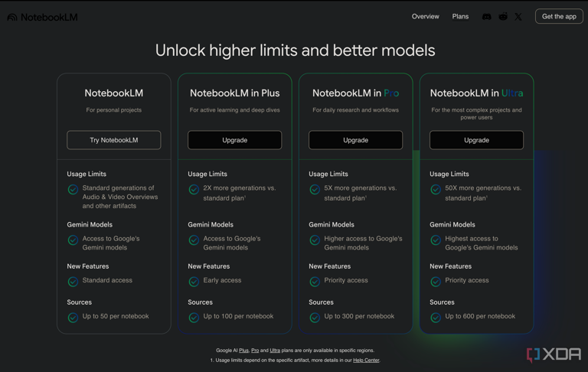Click check icon beside Early access

194,281
